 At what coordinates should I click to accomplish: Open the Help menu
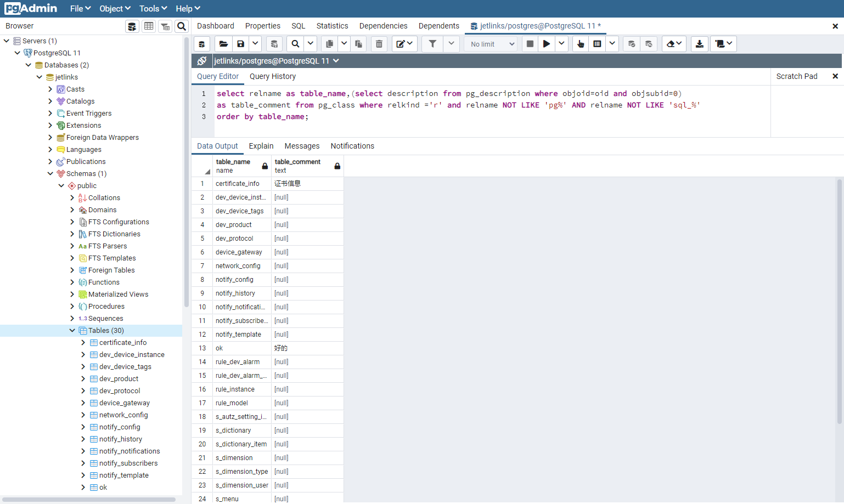coord(188,9)
